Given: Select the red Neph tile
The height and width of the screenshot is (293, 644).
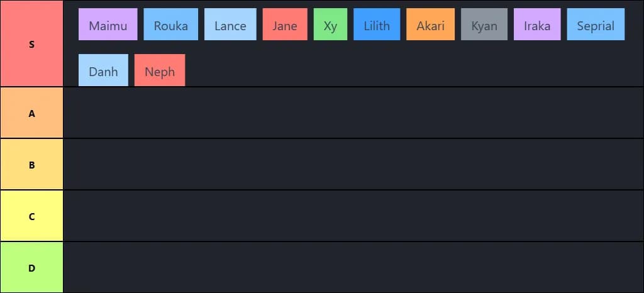Looking at the screenshot, I should pos(160,70).
